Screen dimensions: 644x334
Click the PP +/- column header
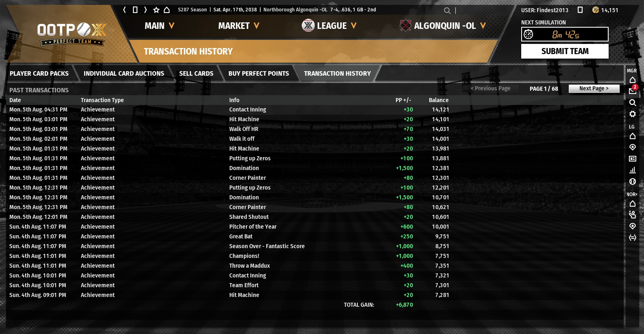(x=403, y=100)
